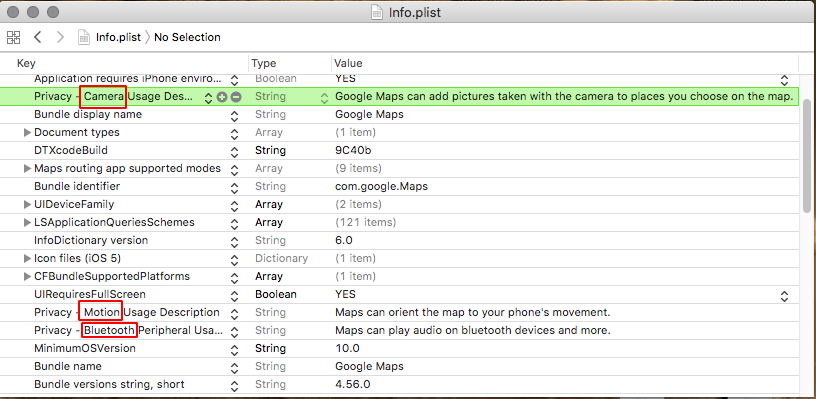Select the Dictionary type cell

(281, 259)
